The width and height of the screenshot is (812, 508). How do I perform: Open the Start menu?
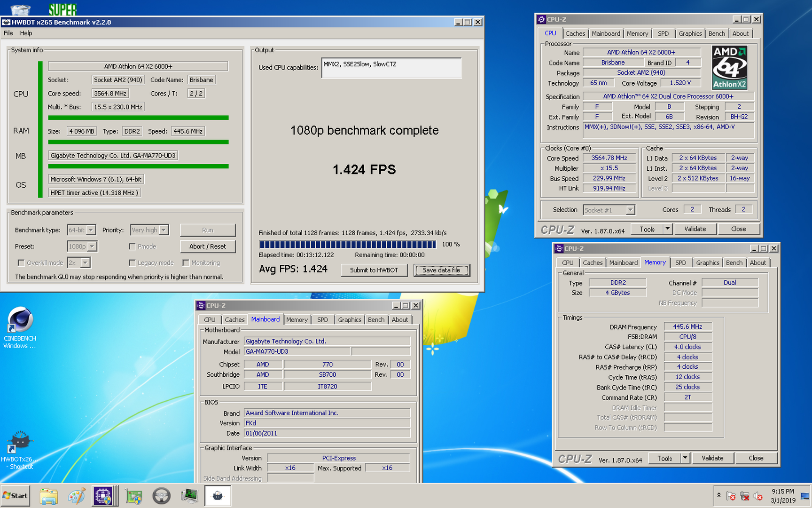coord(15,496)
